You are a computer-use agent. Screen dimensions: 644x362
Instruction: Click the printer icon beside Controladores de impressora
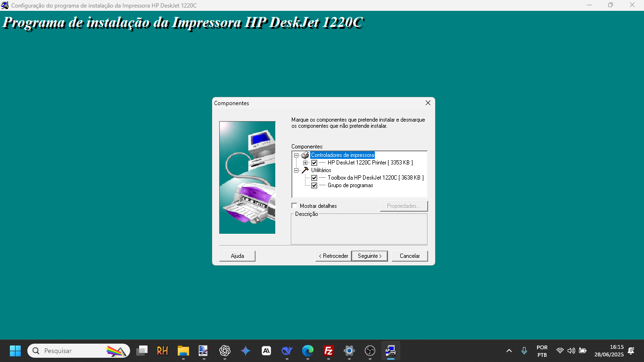point(305,155)
